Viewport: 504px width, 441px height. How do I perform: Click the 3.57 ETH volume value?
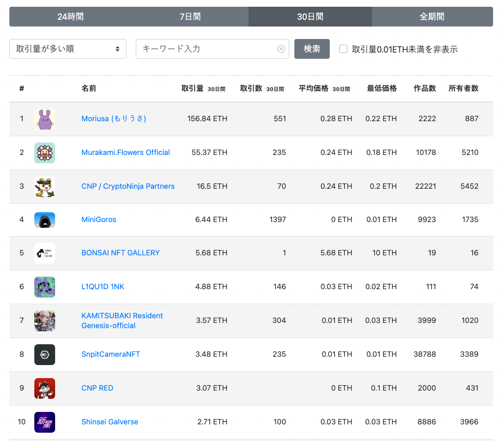click(212, 320)
